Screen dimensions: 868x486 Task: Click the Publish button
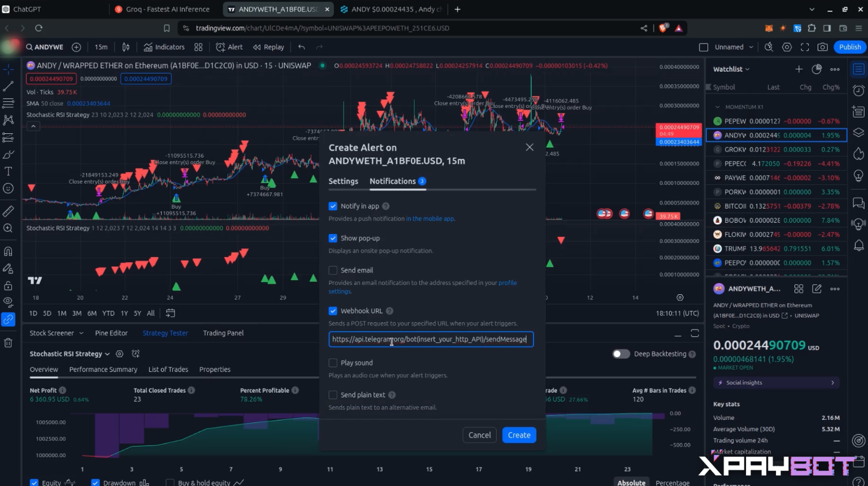tap(850, 47)
